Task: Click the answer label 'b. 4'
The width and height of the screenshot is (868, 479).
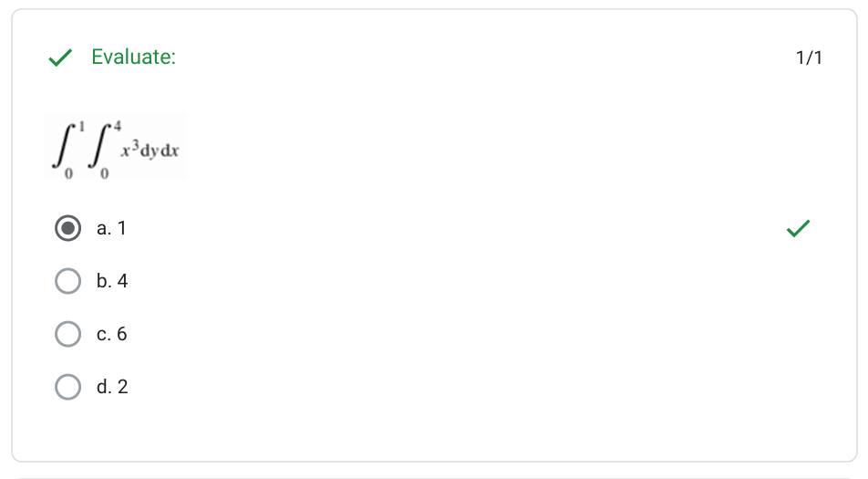Action: click(112, 281)
